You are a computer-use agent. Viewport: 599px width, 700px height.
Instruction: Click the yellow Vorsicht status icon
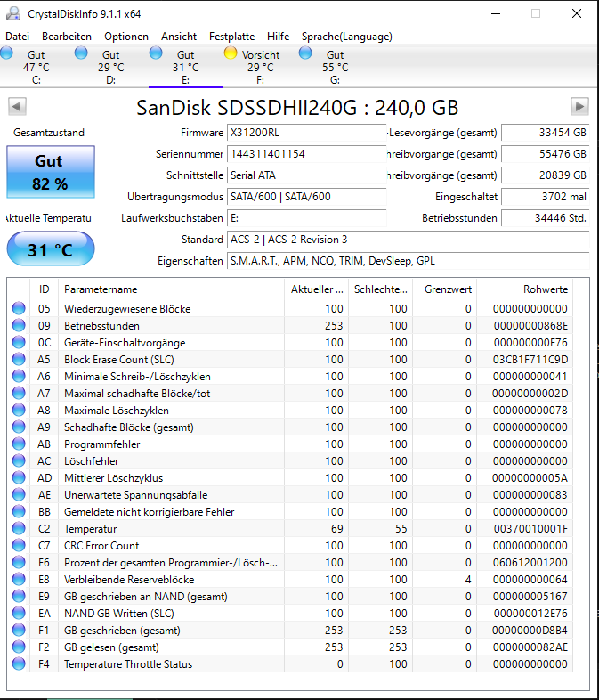231,53
